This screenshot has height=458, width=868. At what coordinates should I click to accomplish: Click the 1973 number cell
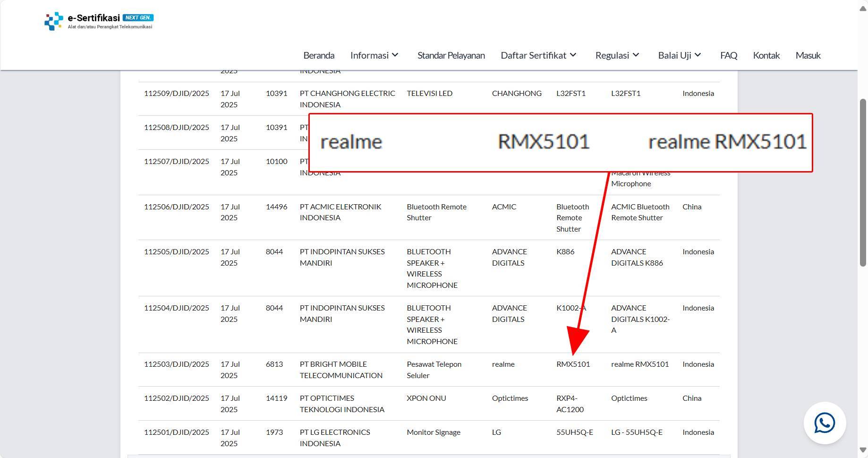pyautogui.click(x=274, y=432)
